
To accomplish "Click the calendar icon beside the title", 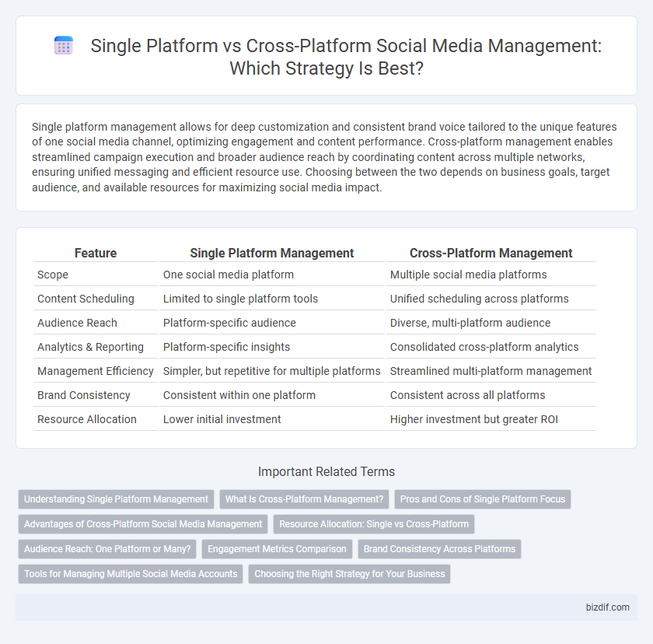I will (x=64, y=46).
